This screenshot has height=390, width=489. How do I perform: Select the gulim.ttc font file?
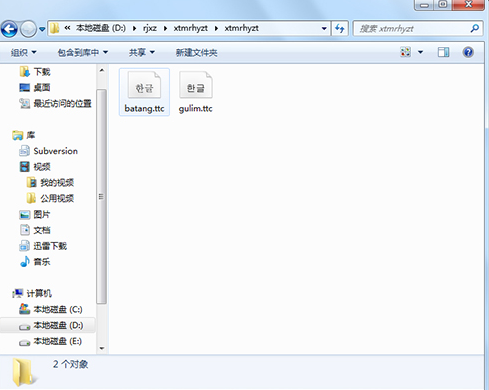click(196, 92)
